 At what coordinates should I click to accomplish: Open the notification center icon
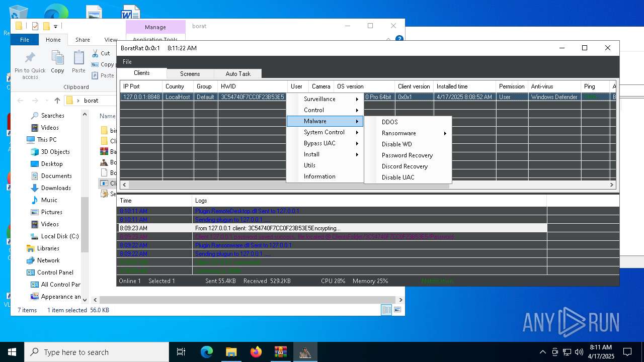(x=627, y=352)
